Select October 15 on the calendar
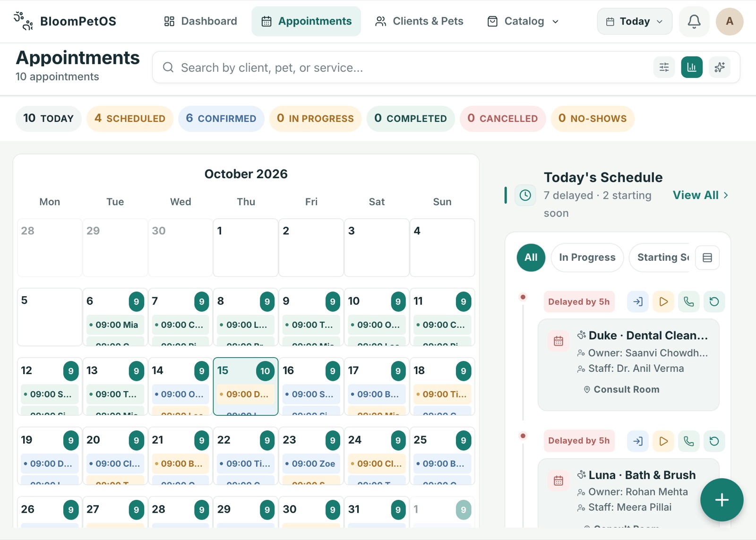Viewport: 756px width, 540px height. [246, 386]
